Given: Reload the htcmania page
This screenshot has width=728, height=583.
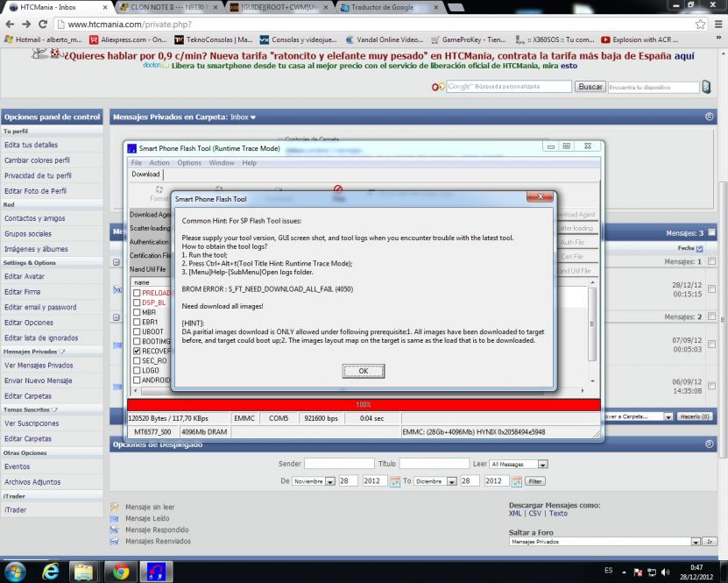Looking at the screenshot, I should 43,25.
